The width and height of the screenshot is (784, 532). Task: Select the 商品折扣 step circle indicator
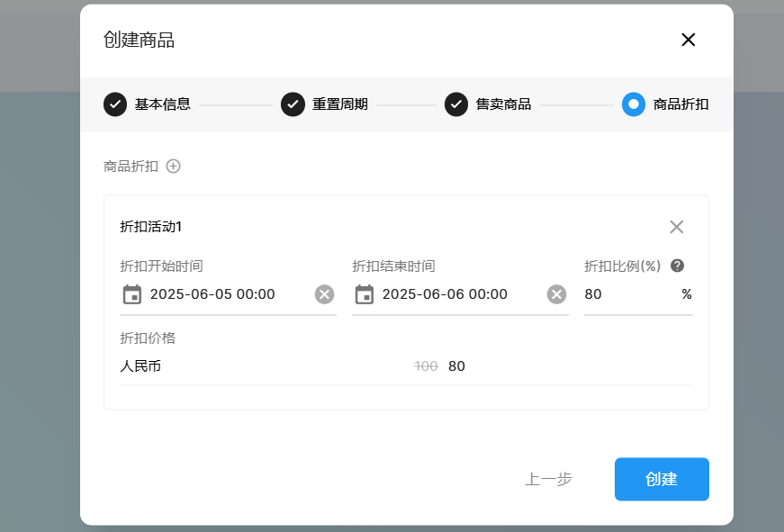(x=634, y=104)
